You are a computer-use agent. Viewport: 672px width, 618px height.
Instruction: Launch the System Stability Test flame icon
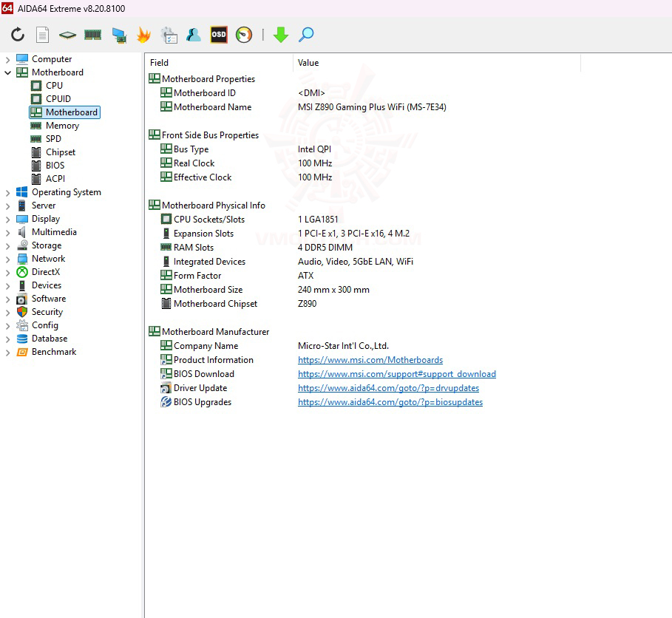point(143,35)
